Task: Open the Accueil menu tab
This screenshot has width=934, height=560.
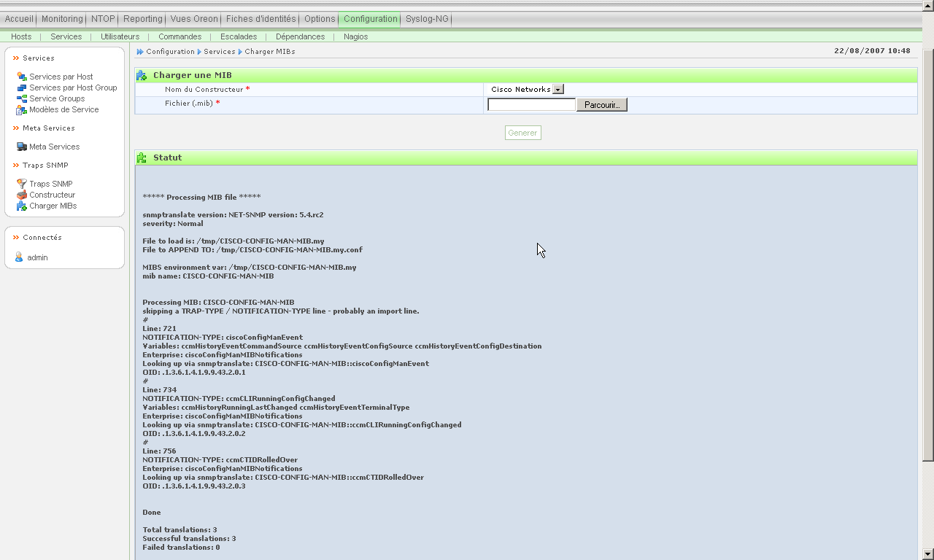Action: (19, 19)
